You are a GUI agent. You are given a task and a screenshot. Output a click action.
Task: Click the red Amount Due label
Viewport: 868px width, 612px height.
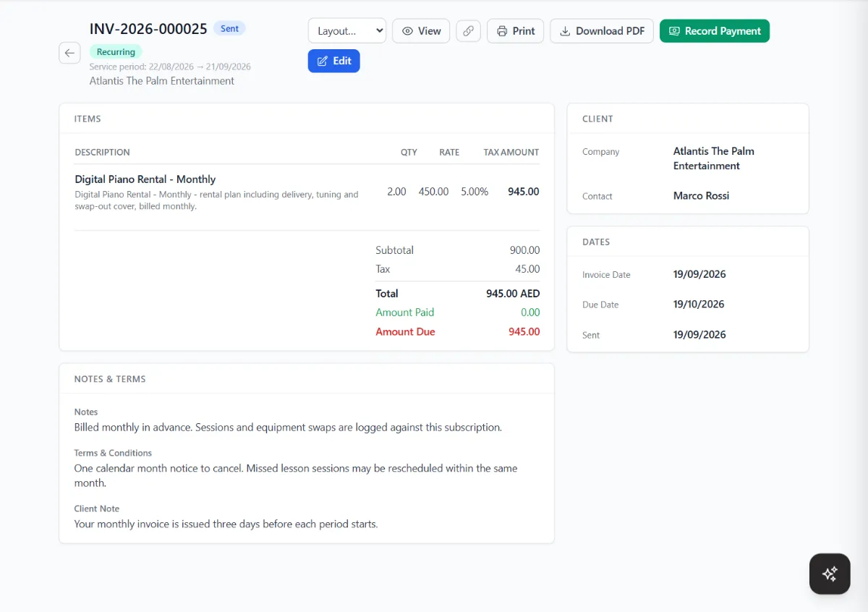tap(405, 332)
